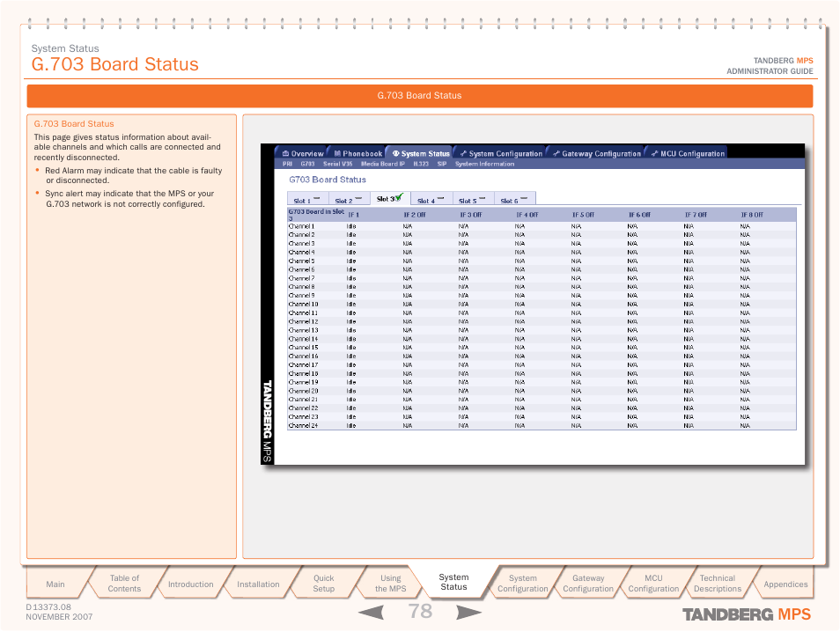The height and width of the screenshot is (632, 840).
Task: Click the Channel 24 row label
Action: tap(303, 425)
